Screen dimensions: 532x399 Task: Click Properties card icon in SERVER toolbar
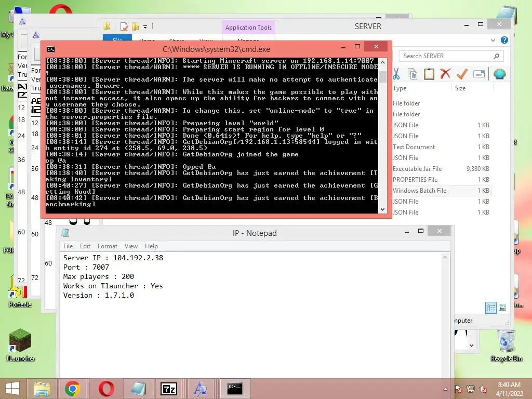[x=478, y=74]
